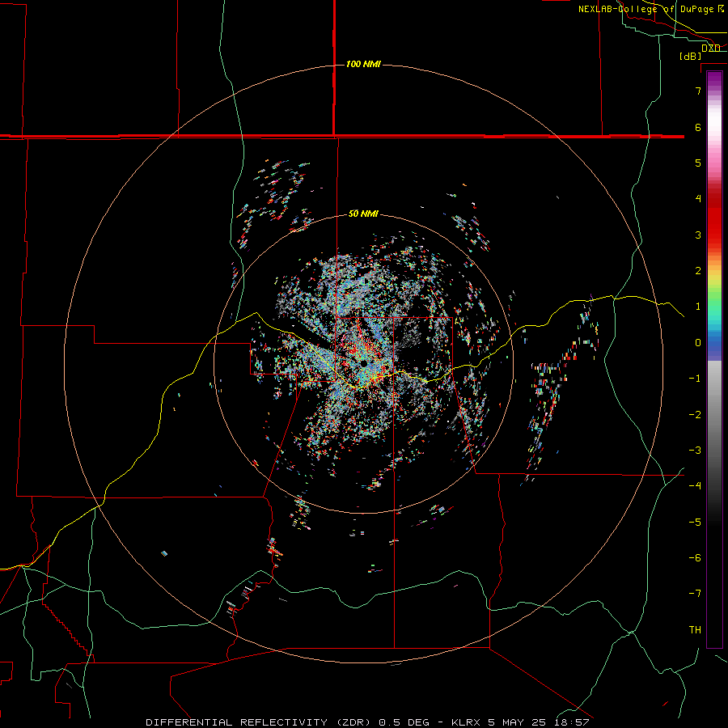Click the 3 value on the color scale
This screenshot has height=728, width=728.
click(x=698, y=235)
